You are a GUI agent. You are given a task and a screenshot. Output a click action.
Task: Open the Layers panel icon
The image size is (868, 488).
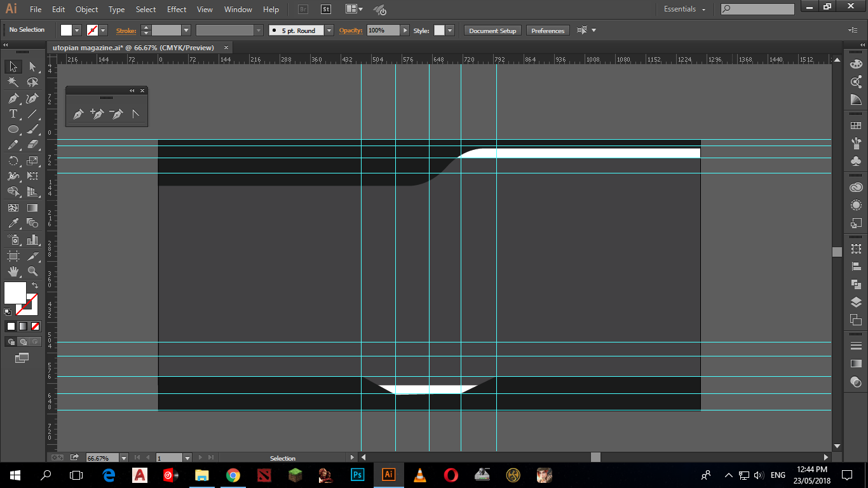pyautogui.click(x=856, y=302)
